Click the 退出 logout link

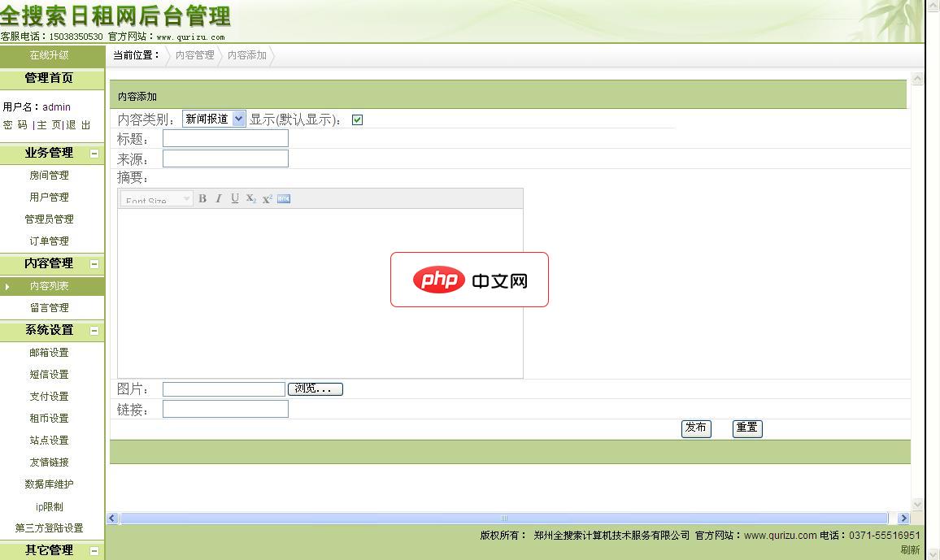click(x=79, y=125)
